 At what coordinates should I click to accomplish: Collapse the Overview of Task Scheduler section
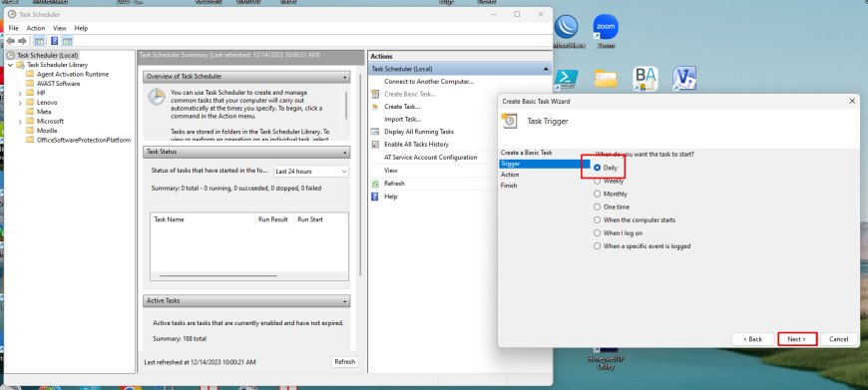tap(345, 77)
